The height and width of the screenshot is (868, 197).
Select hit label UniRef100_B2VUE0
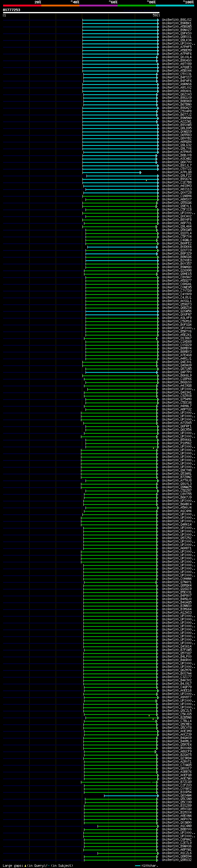pos(177,260)
